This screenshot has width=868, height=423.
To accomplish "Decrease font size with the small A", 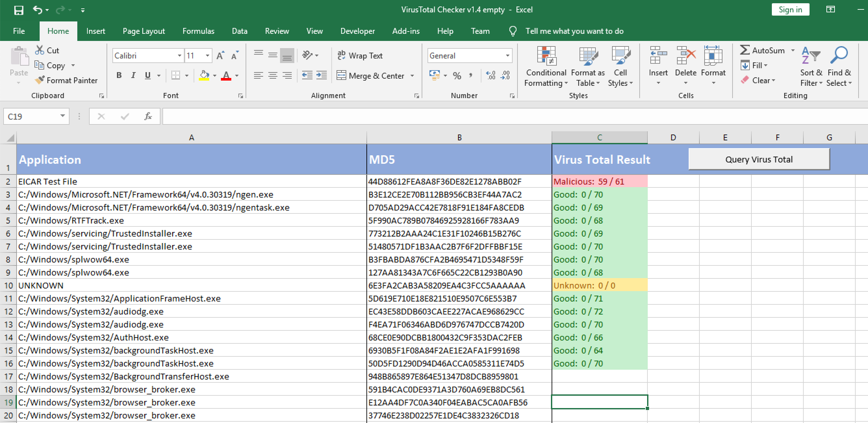I will coord(235,56).
